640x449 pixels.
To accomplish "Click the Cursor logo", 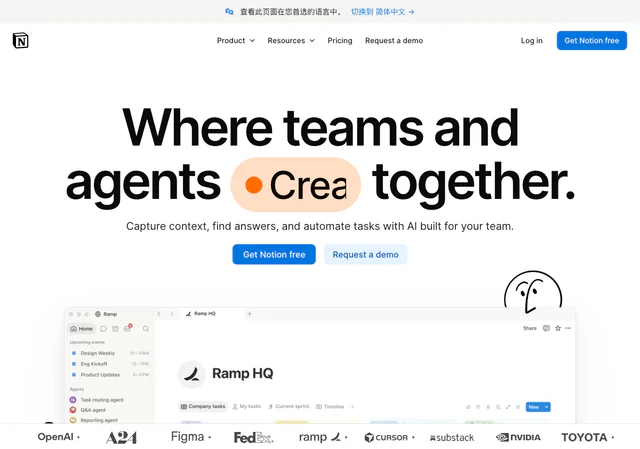I will (386, 438).
